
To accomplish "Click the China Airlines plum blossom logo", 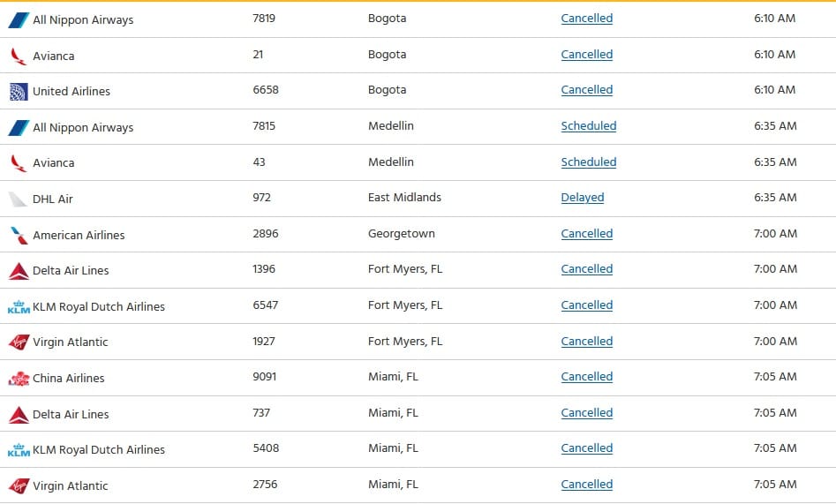I will click(x=19, y=379).
